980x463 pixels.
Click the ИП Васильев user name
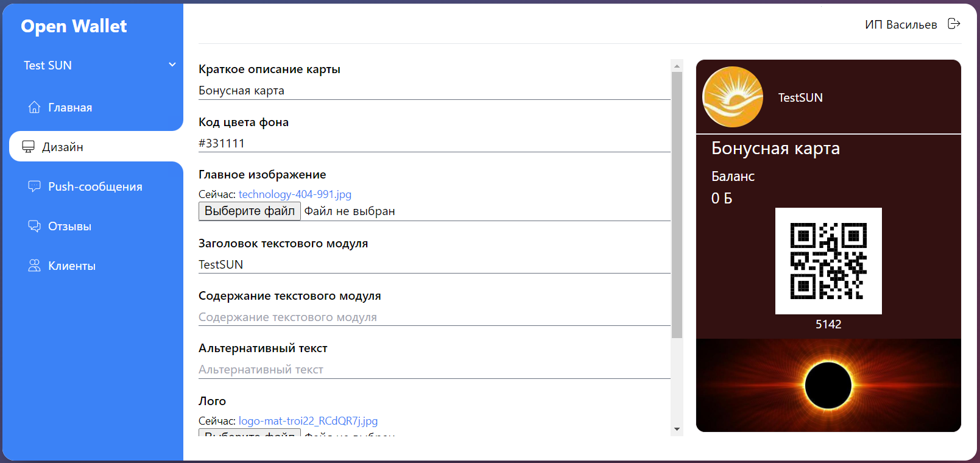tap(901, 24)
